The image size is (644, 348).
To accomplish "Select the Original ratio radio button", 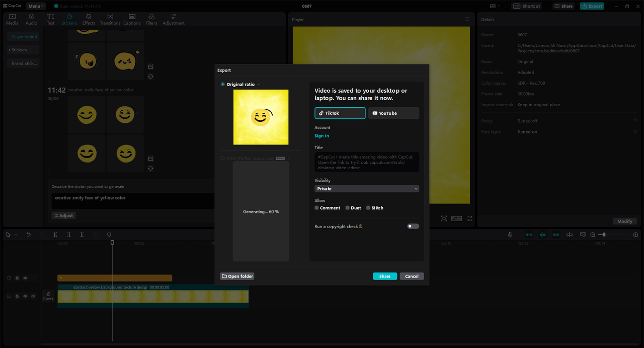I will coord(223,85).
